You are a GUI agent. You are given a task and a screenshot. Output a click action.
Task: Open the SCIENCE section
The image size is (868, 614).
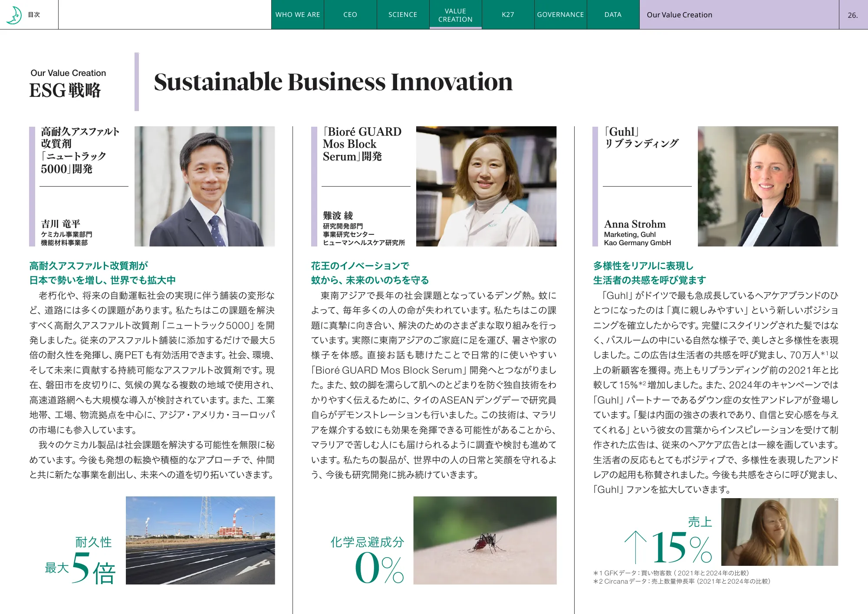point(402,14)
